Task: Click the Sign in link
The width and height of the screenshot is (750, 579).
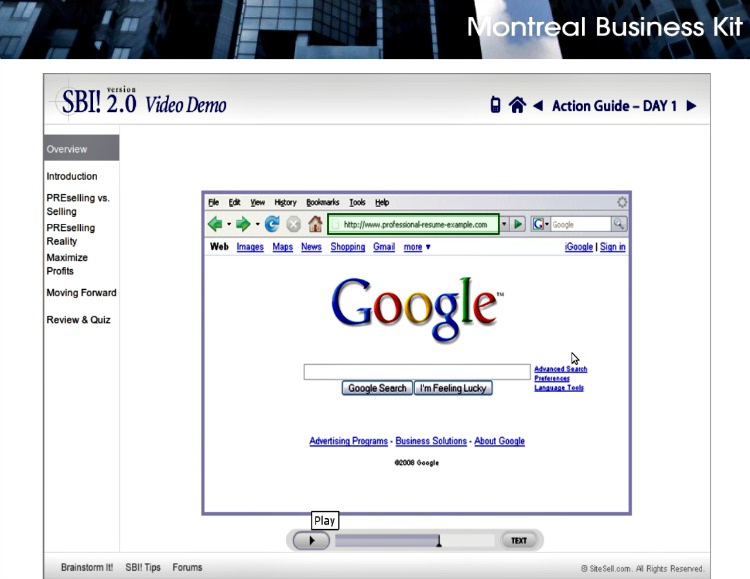Action: [x=613, y=247]
